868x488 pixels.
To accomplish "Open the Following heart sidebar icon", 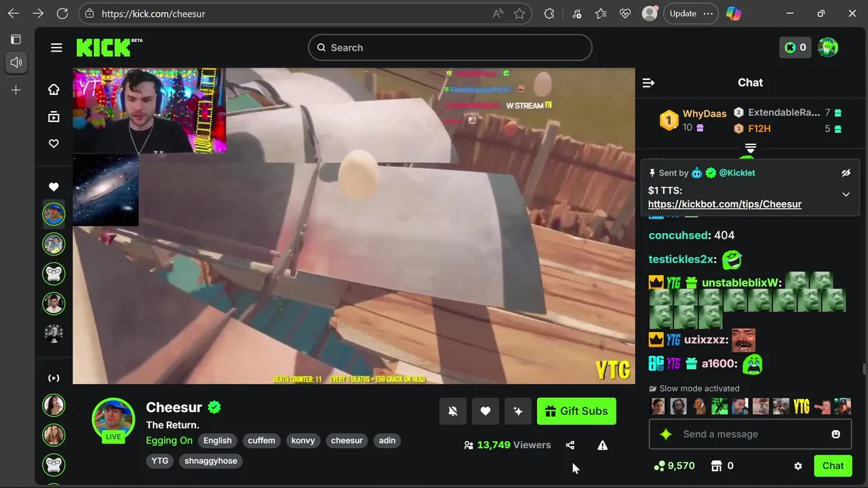I will click(x=54, y=144).
